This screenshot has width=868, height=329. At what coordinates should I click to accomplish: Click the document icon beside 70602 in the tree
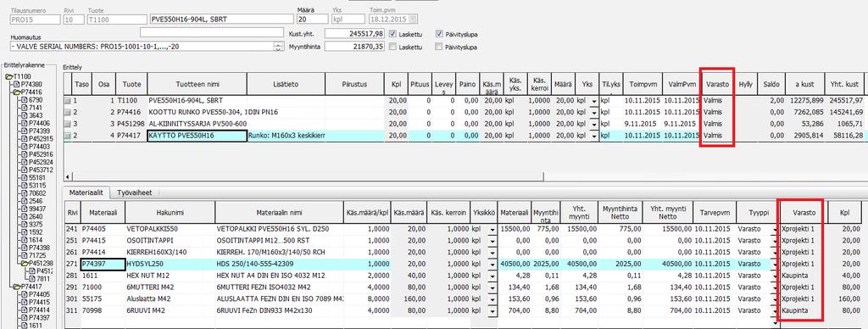(x=25, y=193)
